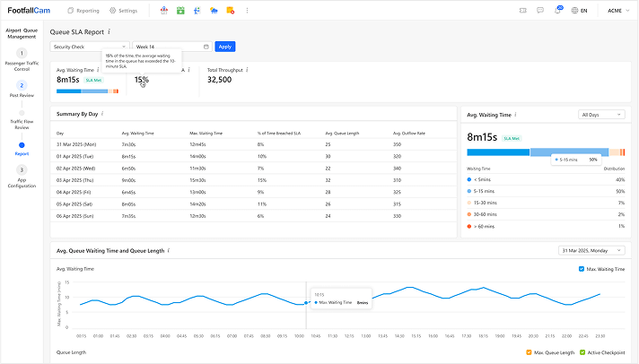Click the < 5mins distribution row
Screen dimensions: 639x364
(x=546, y=179)
